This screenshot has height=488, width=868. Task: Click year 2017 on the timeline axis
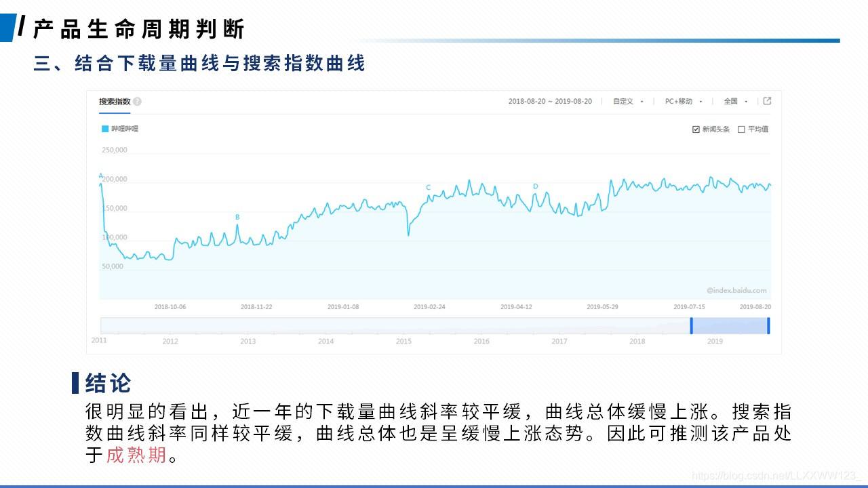(x=559, y=341)
